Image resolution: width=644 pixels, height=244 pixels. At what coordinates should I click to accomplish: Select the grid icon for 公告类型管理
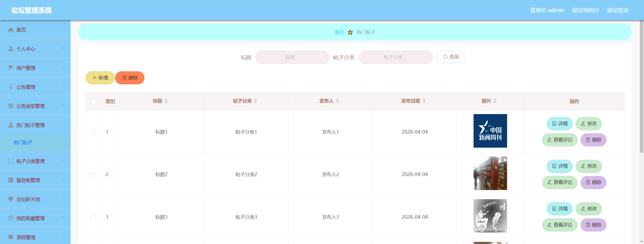point(11,106)
